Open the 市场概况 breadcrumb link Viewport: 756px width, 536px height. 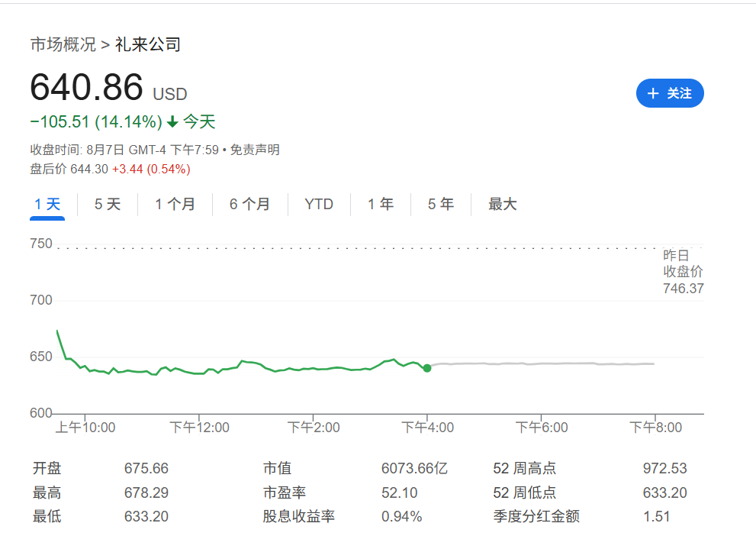[x=63, y=44]
